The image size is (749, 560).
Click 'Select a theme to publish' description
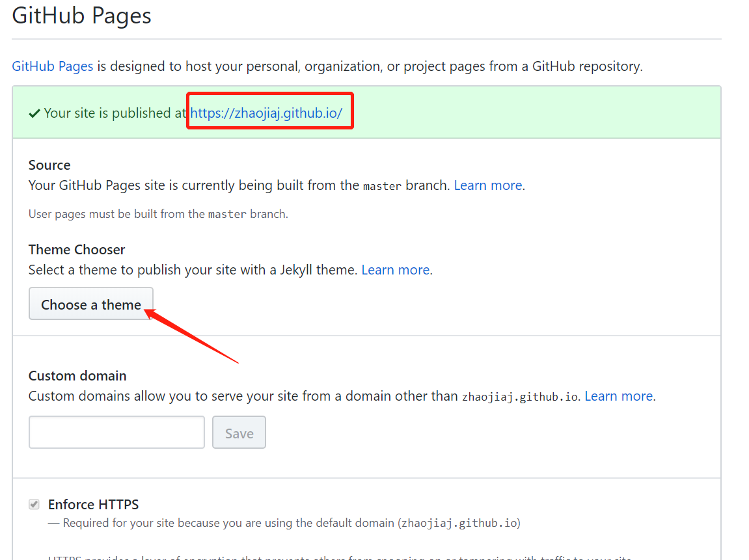point(193,270)
